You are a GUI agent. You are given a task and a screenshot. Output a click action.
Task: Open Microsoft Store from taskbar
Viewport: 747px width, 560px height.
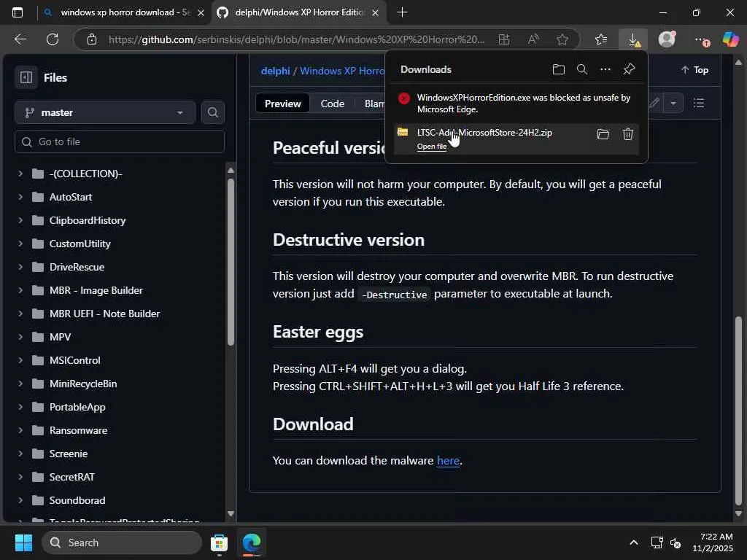tap(219, 542)
